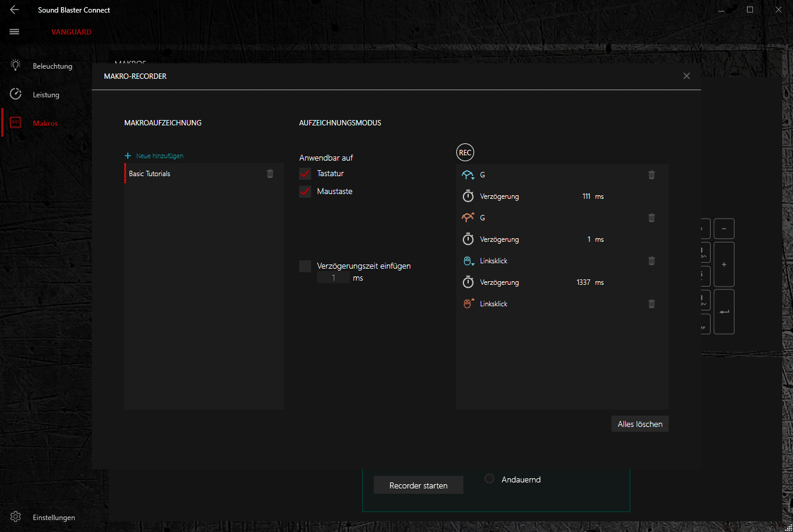Click the Alles löschen button
The image size is (793, 532).
pyautogui.click(x=640, y=424)
